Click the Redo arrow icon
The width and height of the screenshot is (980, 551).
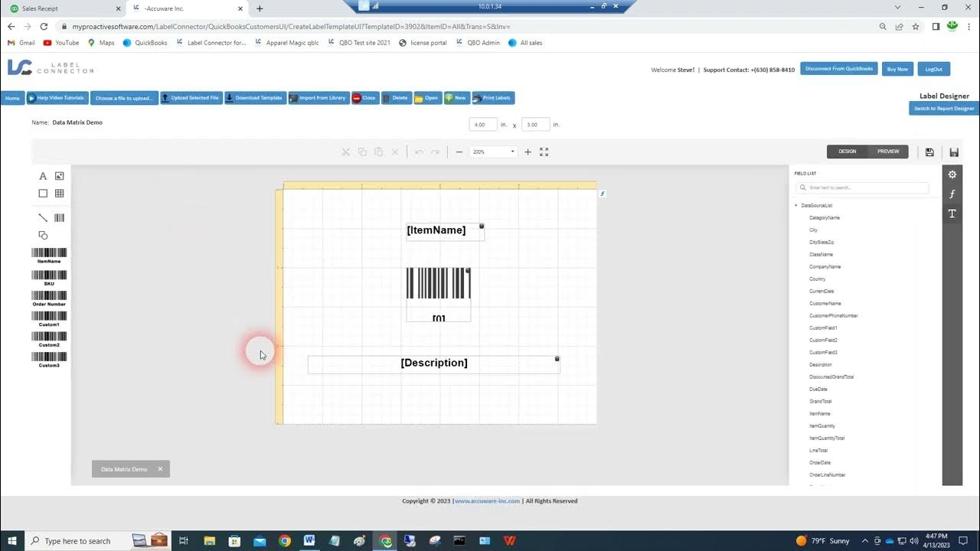coord(435,152)
